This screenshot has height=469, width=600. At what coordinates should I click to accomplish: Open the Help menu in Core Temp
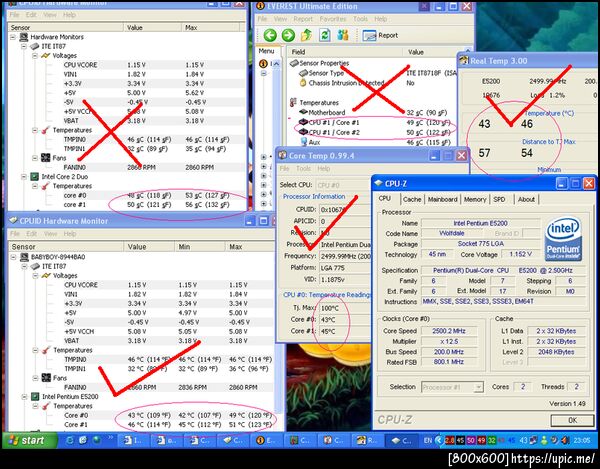[323, 168]
